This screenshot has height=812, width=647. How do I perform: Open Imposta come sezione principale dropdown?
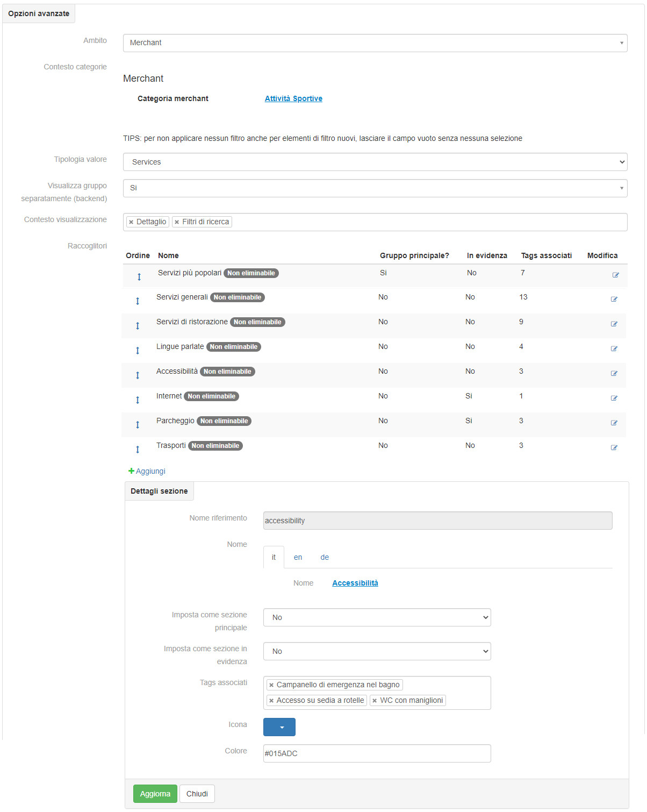(x=377, y=617)
